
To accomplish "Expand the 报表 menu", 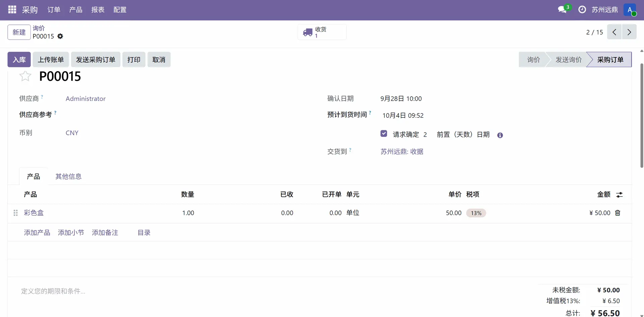I will [x=98, y=10].
